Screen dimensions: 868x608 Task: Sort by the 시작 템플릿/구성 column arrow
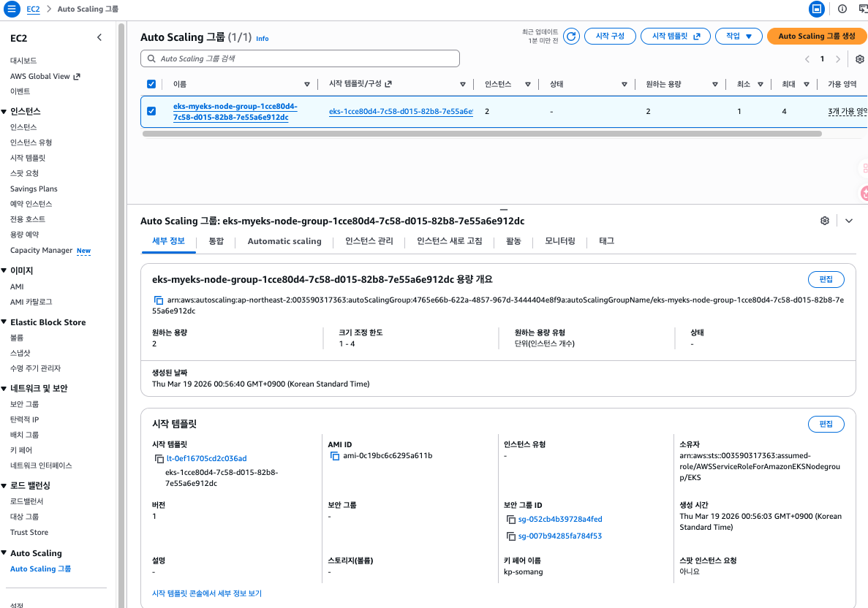pyautogui.click(x=463, y=85)
